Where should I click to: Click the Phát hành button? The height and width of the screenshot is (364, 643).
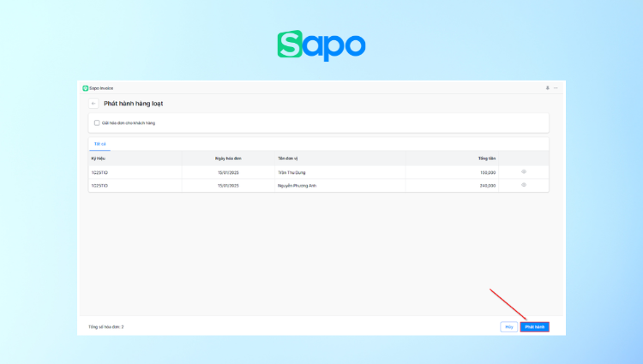coord(535,326)
